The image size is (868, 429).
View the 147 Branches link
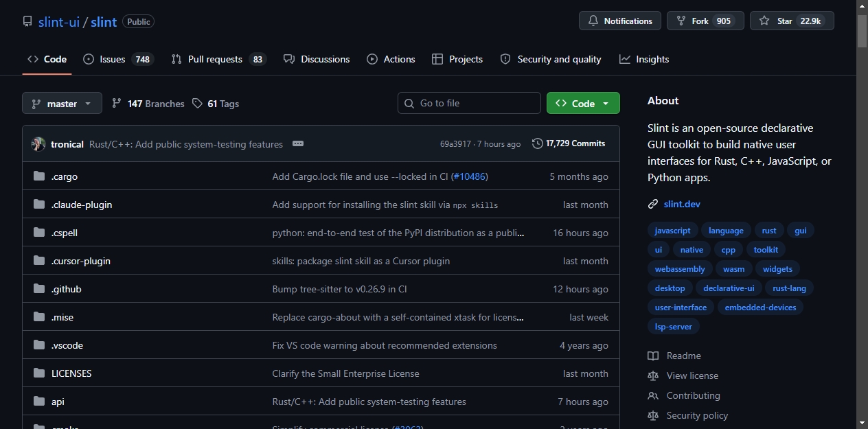(148, 104)
